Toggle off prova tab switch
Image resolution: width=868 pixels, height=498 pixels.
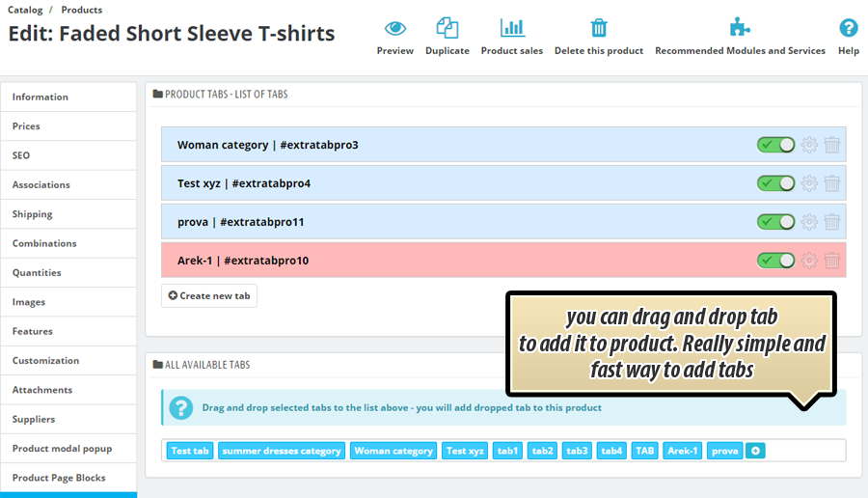pos(776,222)
